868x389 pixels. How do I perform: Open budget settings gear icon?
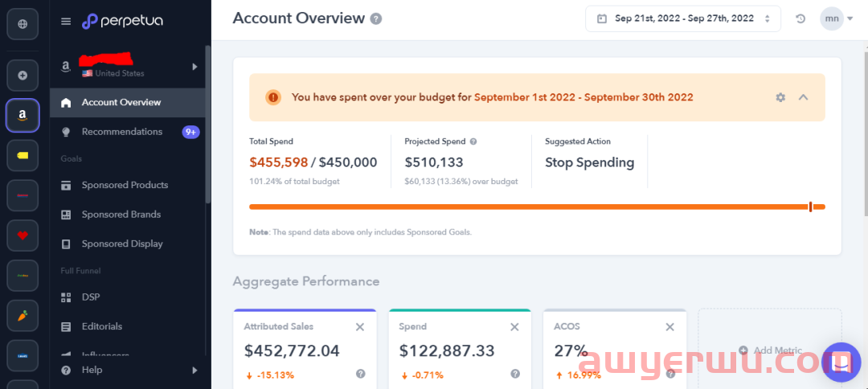pyautogui.click(x=780, y=97)
